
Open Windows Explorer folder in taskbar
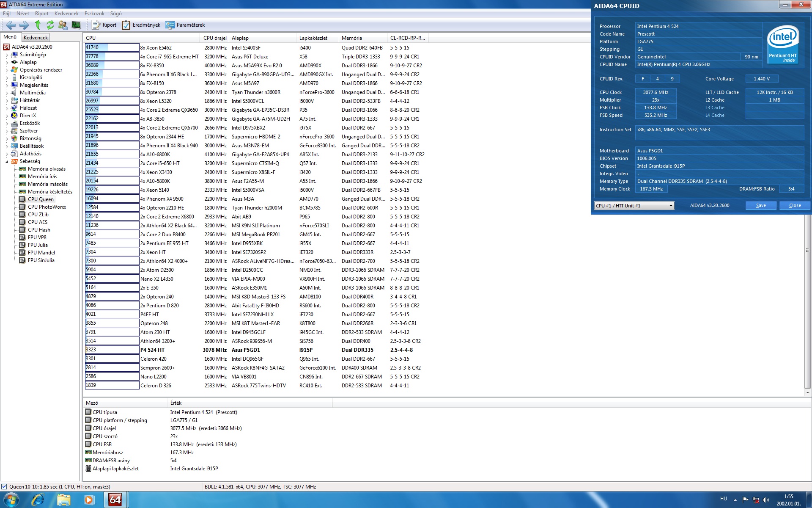pos(63,500)
